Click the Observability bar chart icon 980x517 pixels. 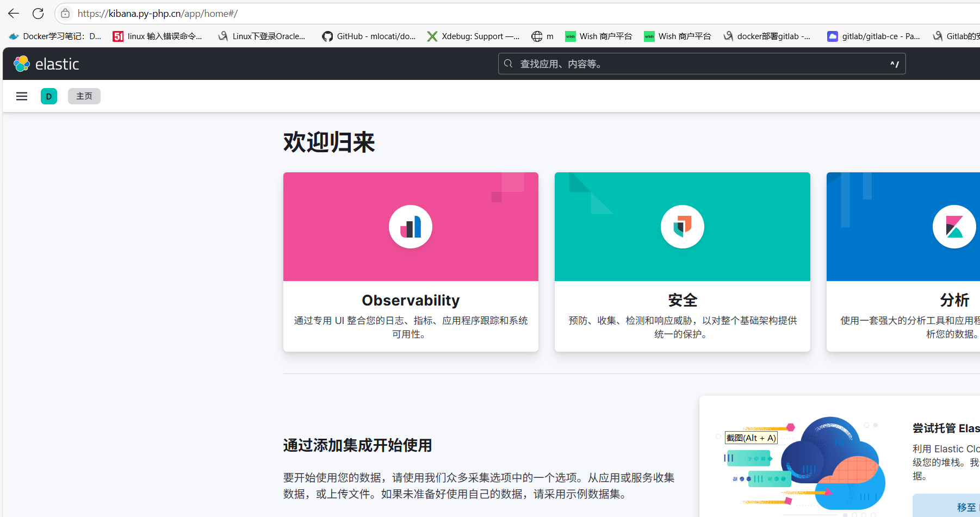(x=411, y=227)
